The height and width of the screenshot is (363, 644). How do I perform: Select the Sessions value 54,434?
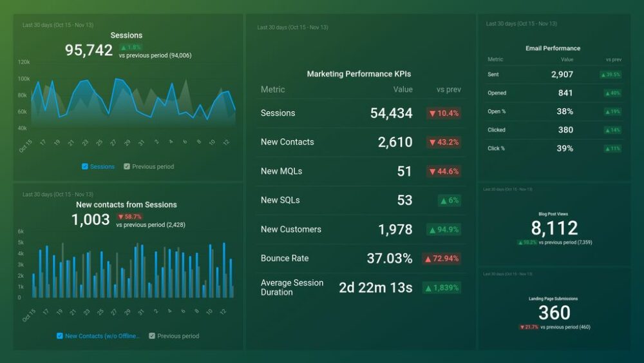pos(391,113)
